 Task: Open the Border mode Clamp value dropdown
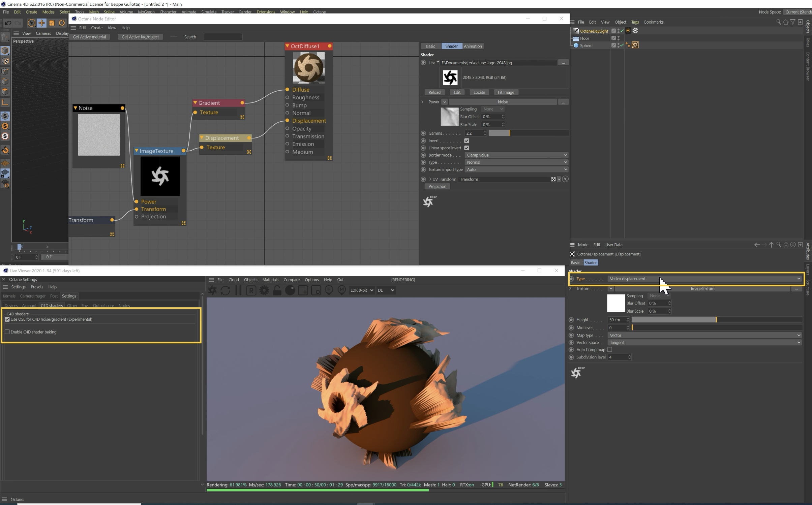[x=516, y=155]
